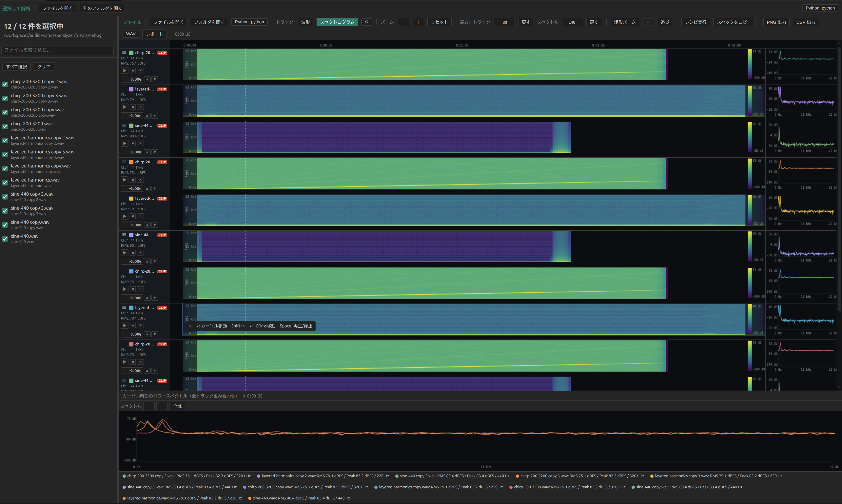Toggle checkbox for sine-440.wav
This screenshot has height=504, width=842.
[x=5, y=239]
